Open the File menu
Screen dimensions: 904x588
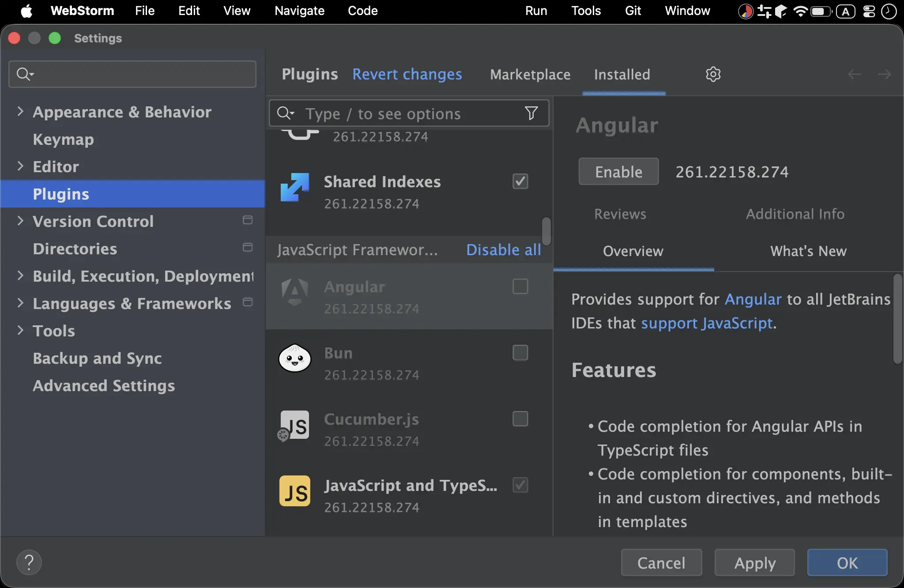tap(145, 11)
